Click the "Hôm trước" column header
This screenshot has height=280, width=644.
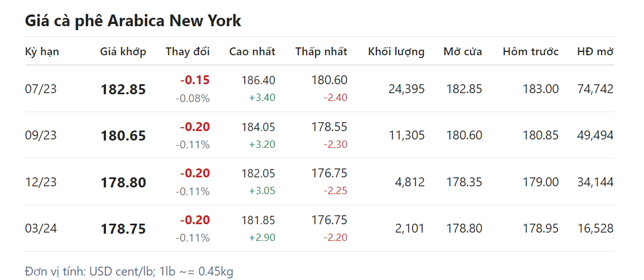coord(530,52)
